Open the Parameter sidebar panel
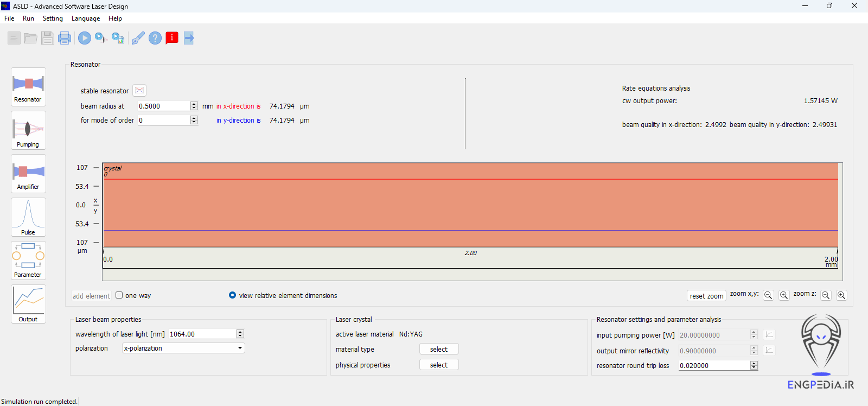 (28, 261)
